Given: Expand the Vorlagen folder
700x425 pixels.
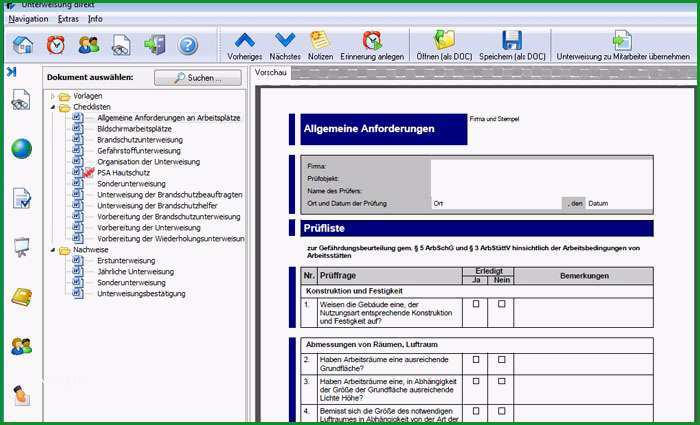Looking at the screenshot, I should [53, 96].
